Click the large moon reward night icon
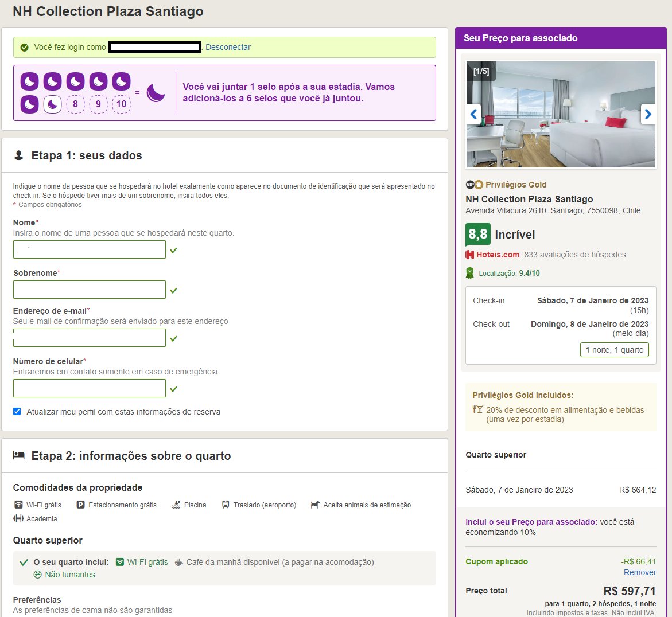The width and height of the screenshot is (672, 617). [156, 92]
